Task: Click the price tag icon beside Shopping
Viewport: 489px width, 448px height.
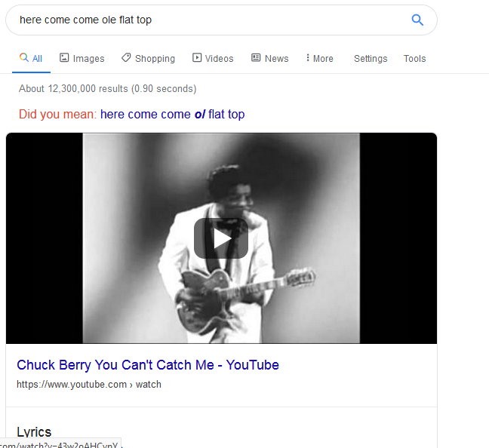Action: [126, 58]
